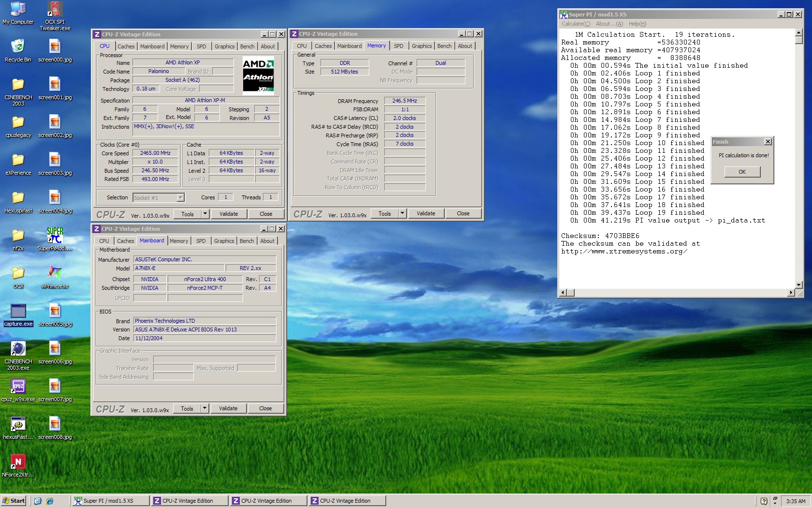Open OCX folder icon

(18, 277)
